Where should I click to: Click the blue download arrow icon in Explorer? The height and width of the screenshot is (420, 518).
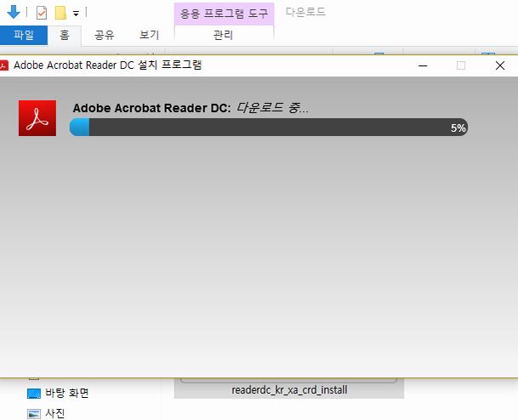14,12
